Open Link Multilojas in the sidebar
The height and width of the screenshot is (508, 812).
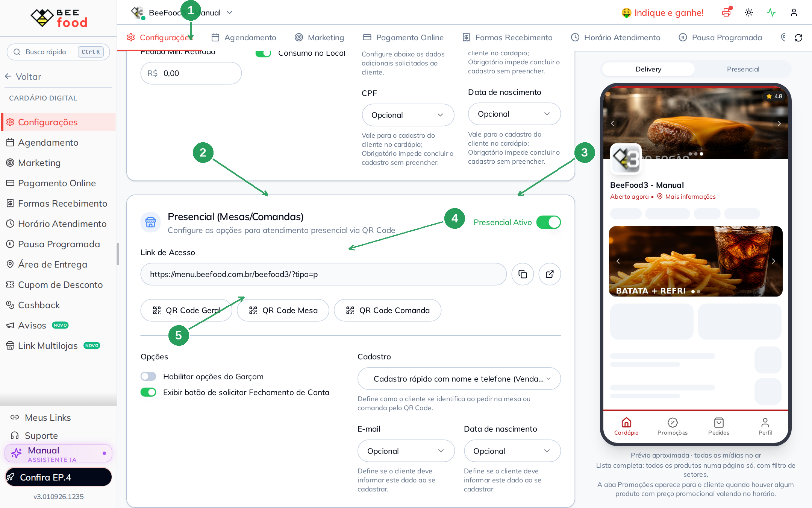(59, 346)
